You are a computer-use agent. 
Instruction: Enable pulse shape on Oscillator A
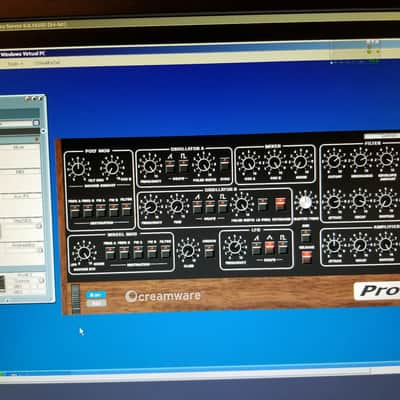(184, 166)
